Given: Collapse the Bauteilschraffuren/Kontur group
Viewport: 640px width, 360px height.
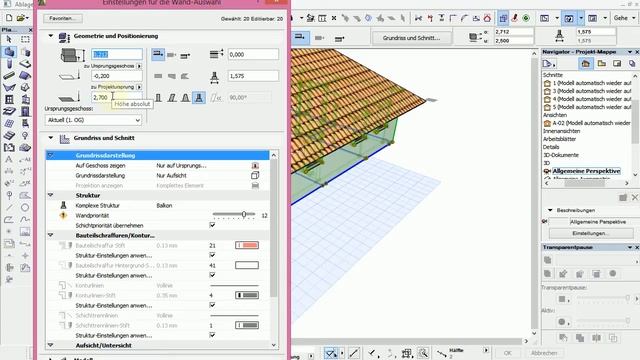Looking at the screenshot, I should click(51, 235).
